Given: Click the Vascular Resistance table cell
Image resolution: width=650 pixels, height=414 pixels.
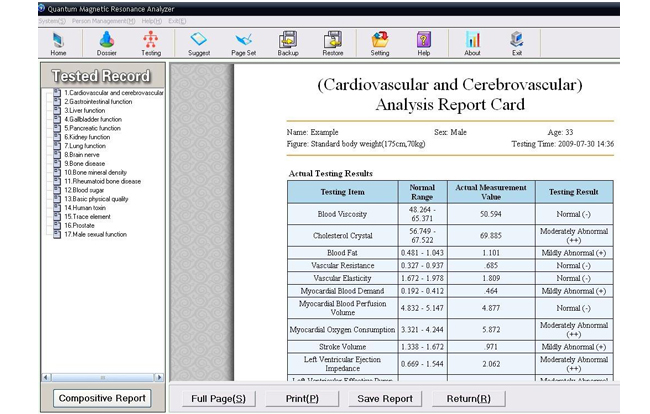Looking at the screenshot, I should pyautogui.click(x=342, y=266).
